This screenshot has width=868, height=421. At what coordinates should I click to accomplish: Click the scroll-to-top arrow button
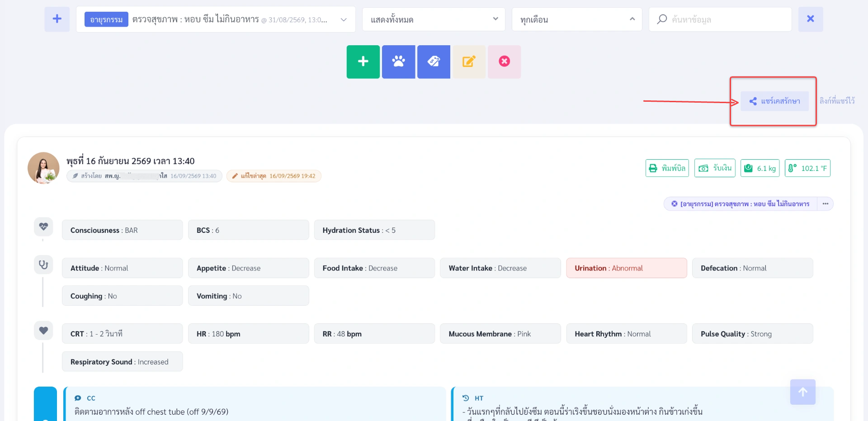(x=803, y=392)
